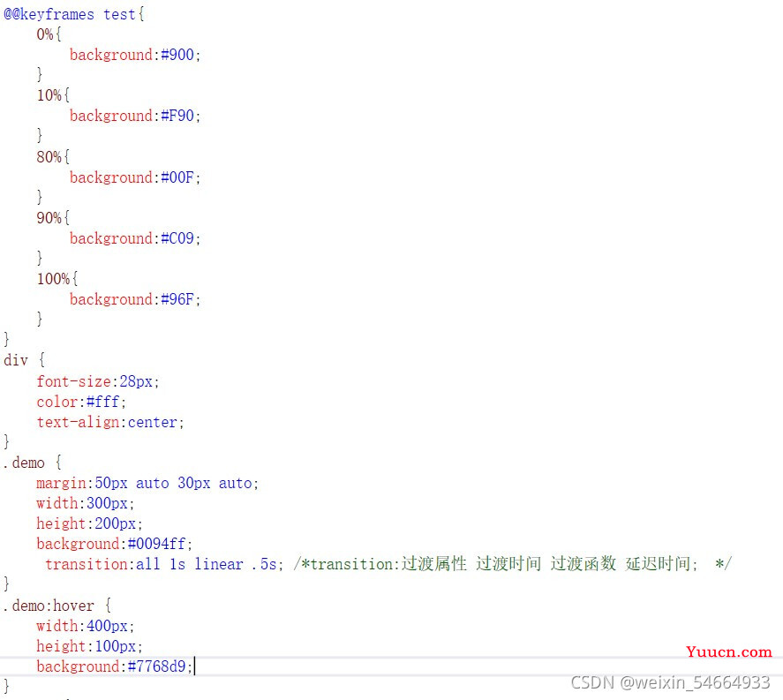Click the '100%{' keyframe selector

56,279
